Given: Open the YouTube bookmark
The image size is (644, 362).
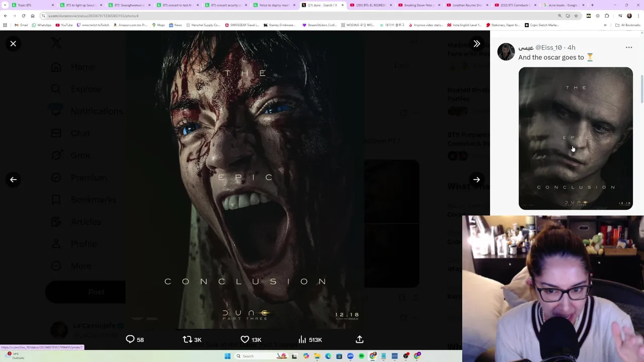Looking at the screenshot, I should tap(64, 25).
